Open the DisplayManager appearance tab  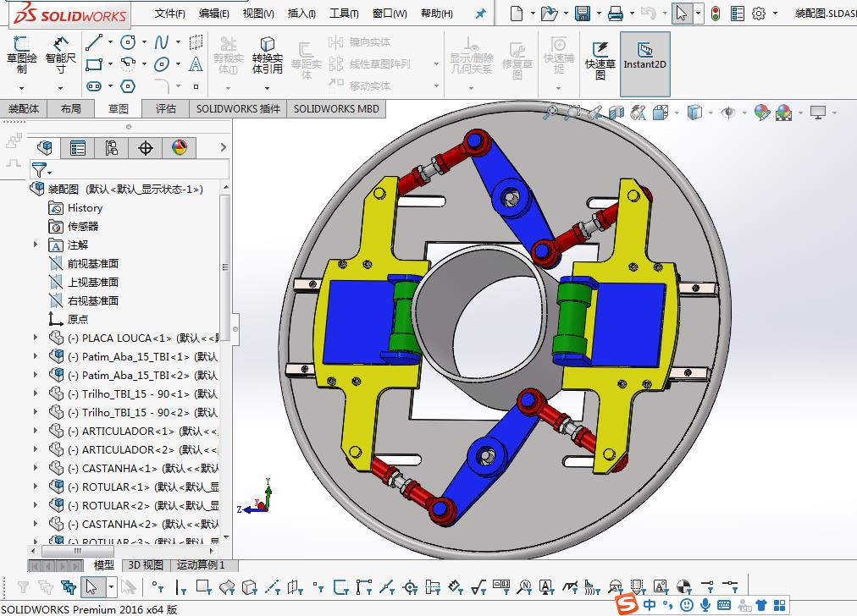pyautogui.click(x=180, y=147)
